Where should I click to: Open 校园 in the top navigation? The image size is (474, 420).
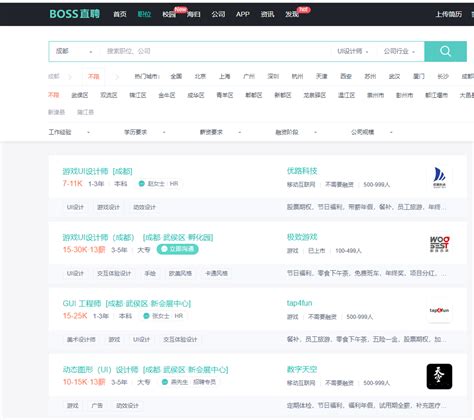pos(169,14)
